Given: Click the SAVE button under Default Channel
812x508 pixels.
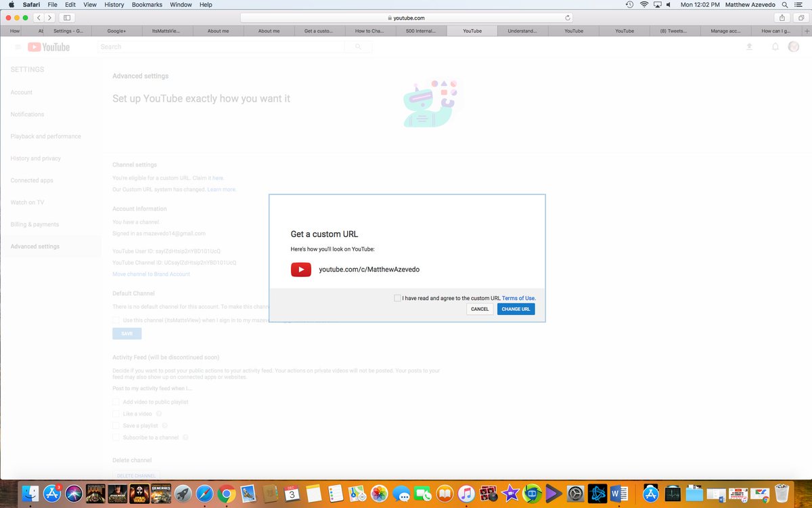Looking at the screenshot, I should pyautogui.click(x=127, y=334).
